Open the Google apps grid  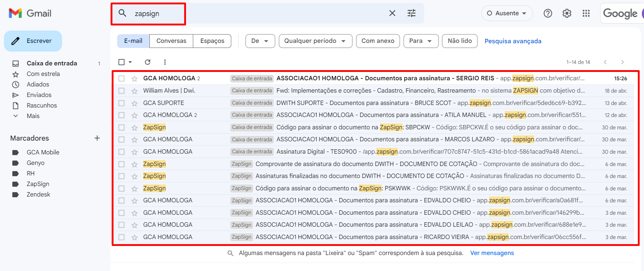586,13
